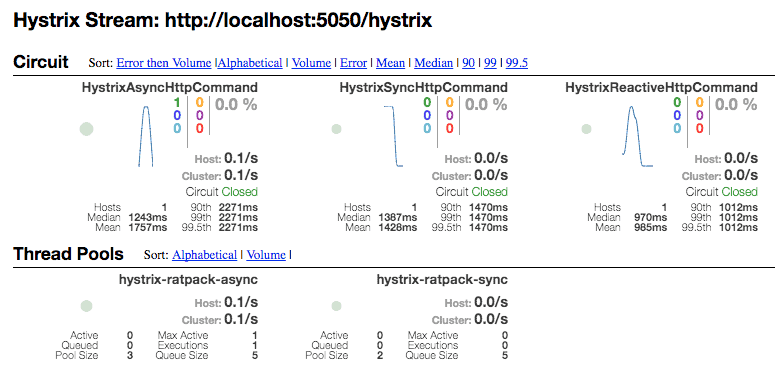This screenshot has width=775, height=369.
Task: Click Reactive command Mean 985ms value
Action: tap(651, 228)
